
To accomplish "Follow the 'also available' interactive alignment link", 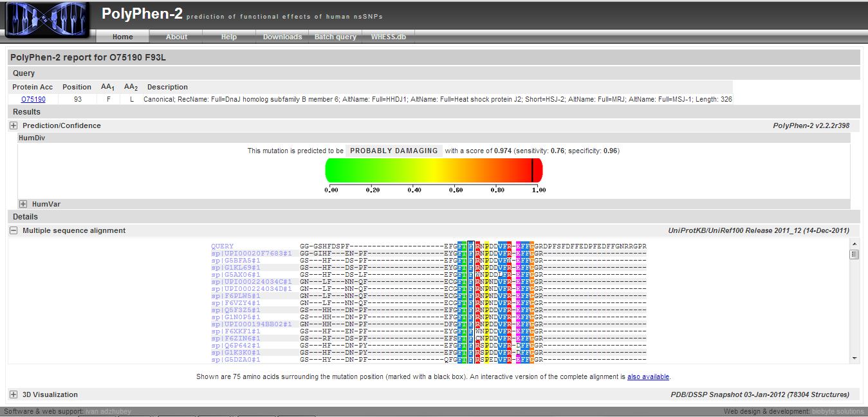I will point(648,376).
